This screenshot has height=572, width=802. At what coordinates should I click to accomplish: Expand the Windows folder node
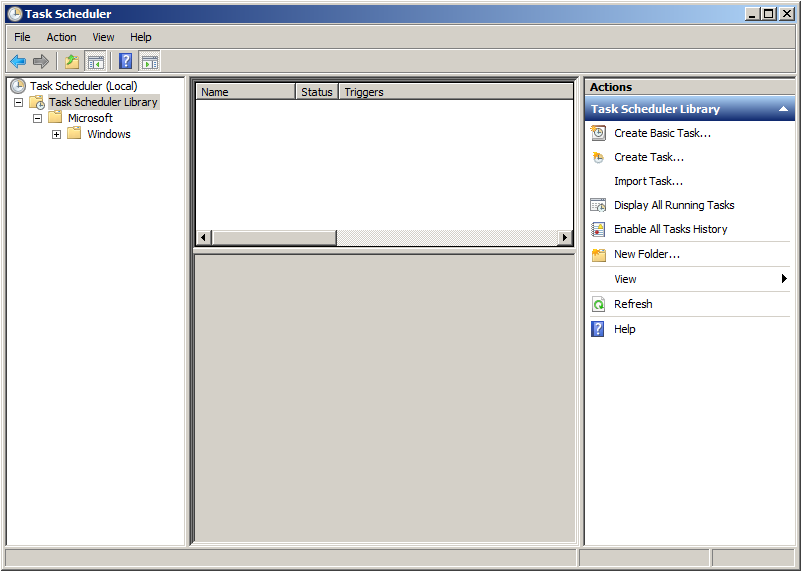[x=56, y=134]
